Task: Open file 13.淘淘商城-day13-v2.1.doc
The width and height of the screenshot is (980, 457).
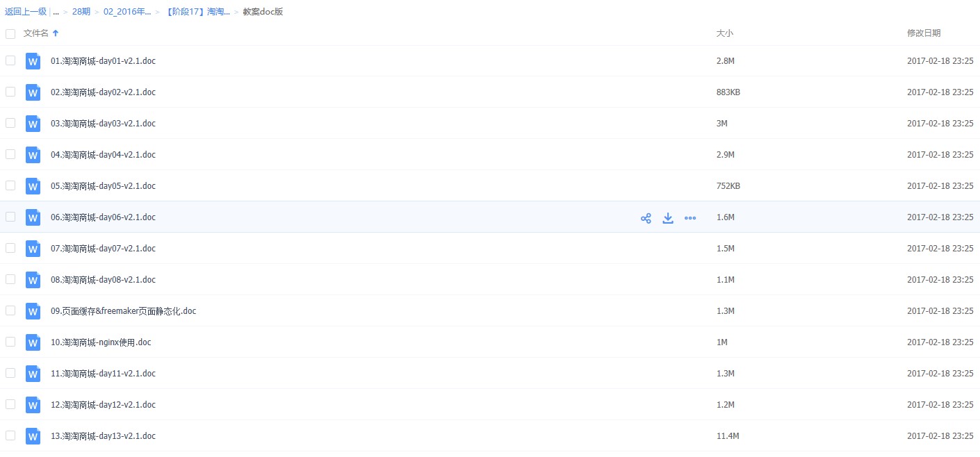Action: click(103, 436)
